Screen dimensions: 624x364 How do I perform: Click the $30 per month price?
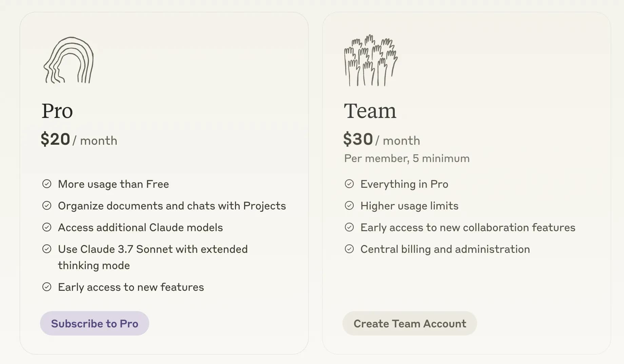[x=382, y=140]
